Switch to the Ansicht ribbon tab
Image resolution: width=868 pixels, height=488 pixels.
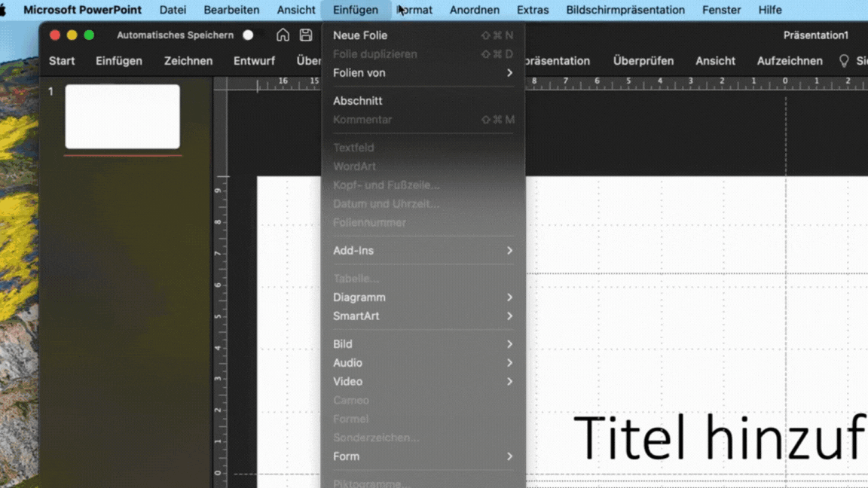(715, 61)
